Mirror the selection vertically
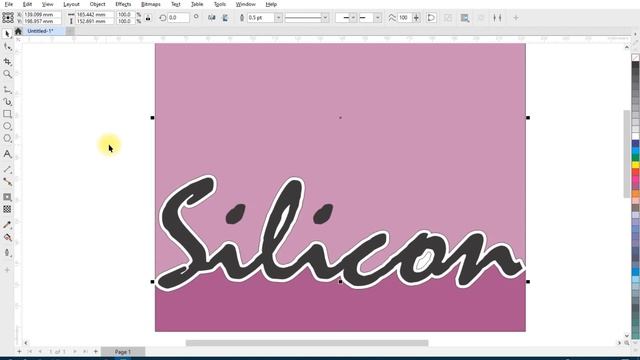 point(225,18)
